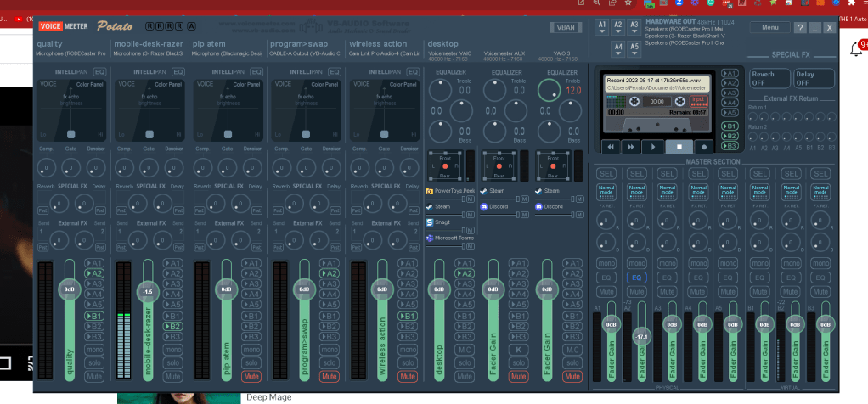
Task: Mute the Microsoft Teams app M button
Action: tap(471, 246)
